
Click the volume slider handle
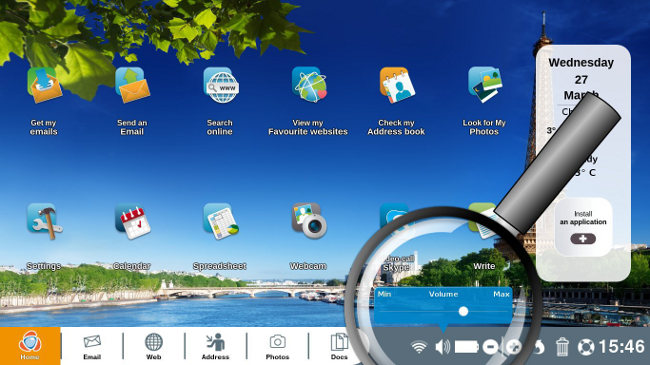tap(463, 311)
